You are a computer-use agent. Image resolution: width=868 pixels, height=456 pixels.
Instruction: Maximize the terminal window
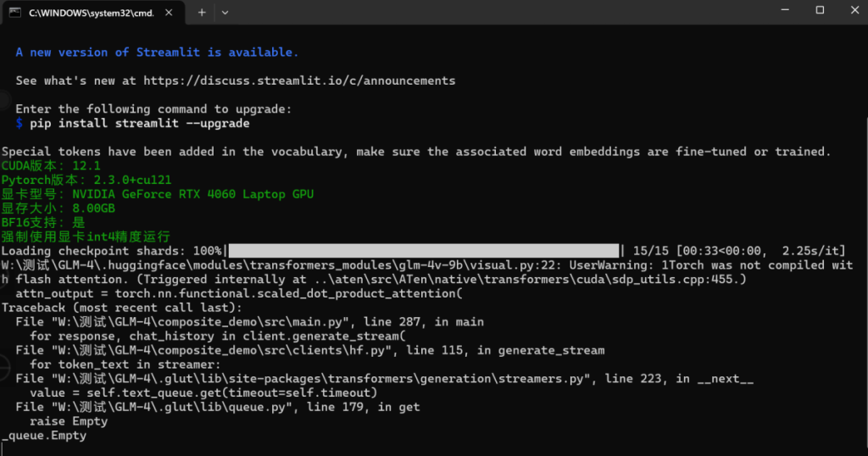(820, 10)
